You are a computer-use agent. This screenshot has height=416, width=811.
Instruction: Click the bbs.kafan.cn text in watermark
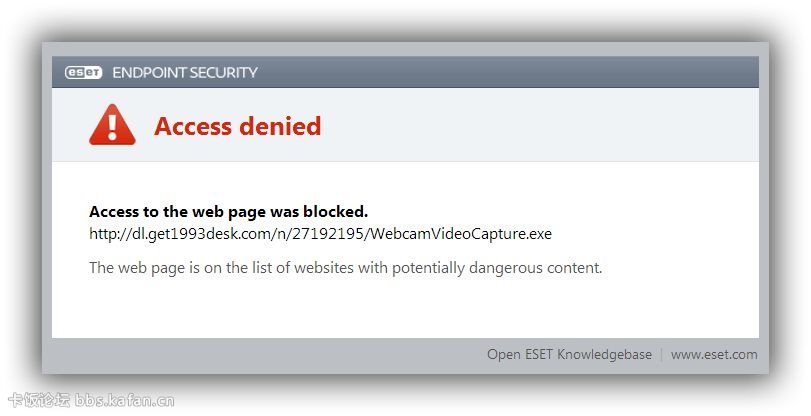click(x=125, y=400)
